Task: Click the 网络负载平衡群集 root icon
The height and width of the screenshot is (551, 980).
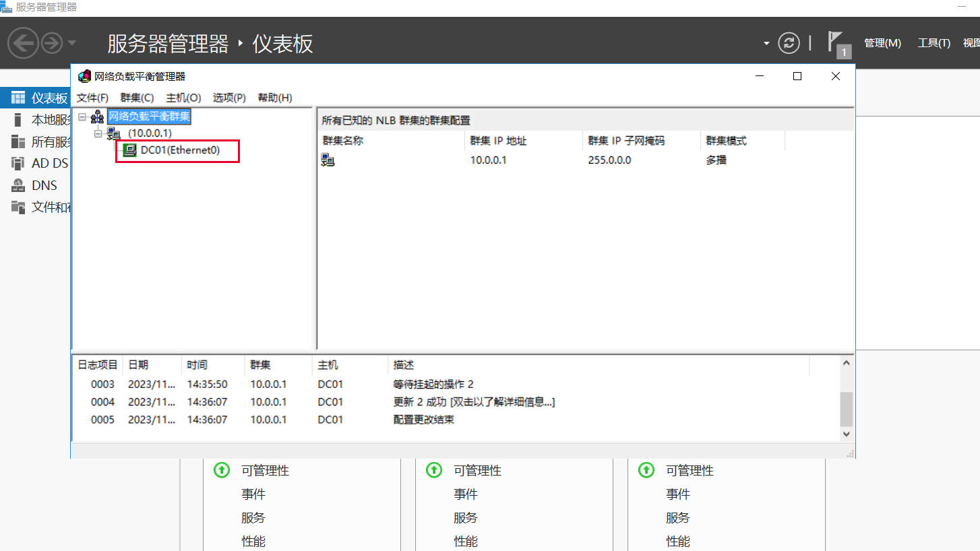Action: [x=97, y=117]
